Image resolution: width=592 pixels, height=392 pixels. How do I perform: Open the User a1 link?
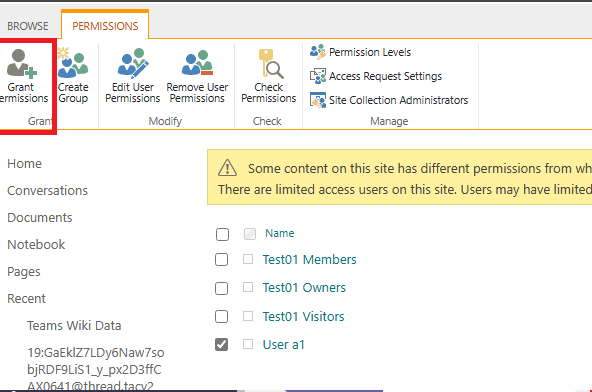point(284,344)
